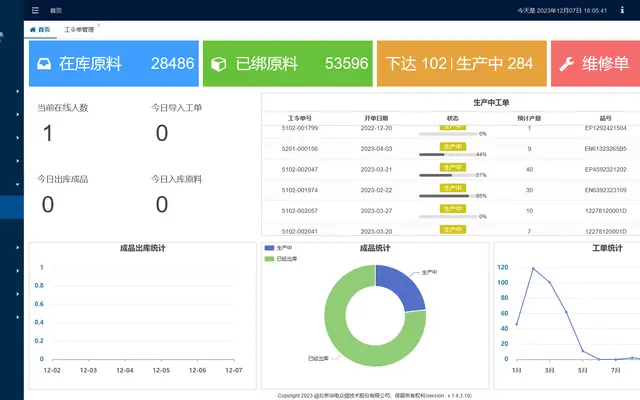Click the 成品出库统计 chart title

(142, 248)
